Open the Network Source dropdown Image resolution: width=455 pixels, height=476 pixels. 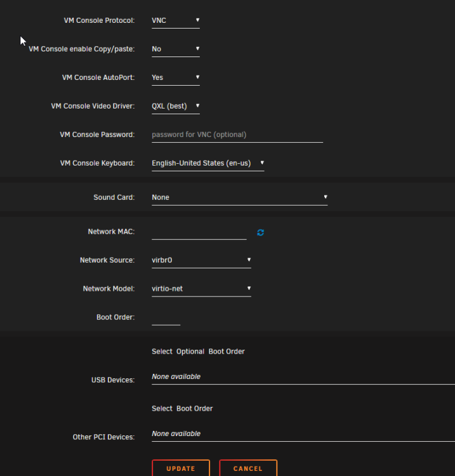[201, 260]
